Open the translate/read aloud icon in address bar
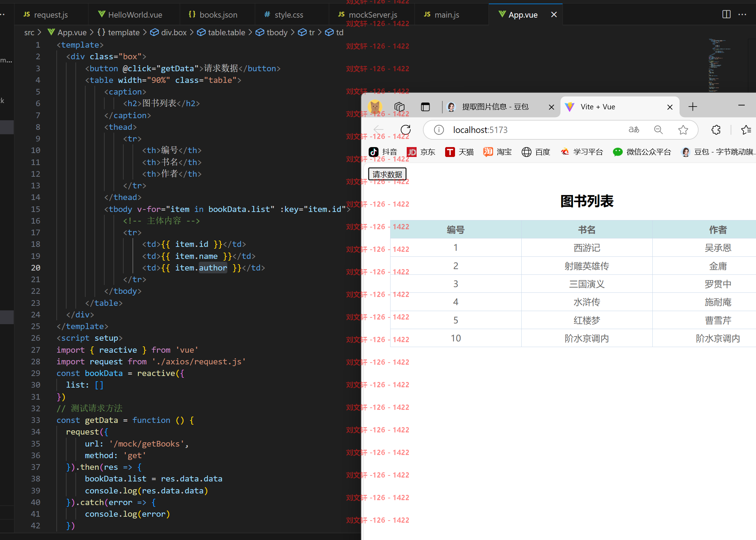Image resolution: width=756 pixels, height=540 pixels. pos(634,130)
